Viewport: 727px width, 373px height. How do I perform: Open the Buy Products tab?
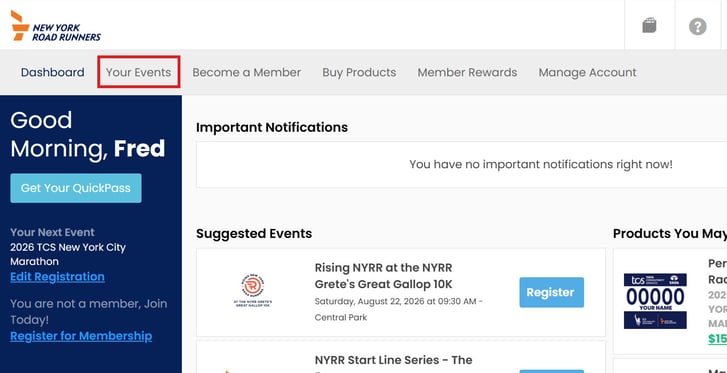(x=359, y=72)
